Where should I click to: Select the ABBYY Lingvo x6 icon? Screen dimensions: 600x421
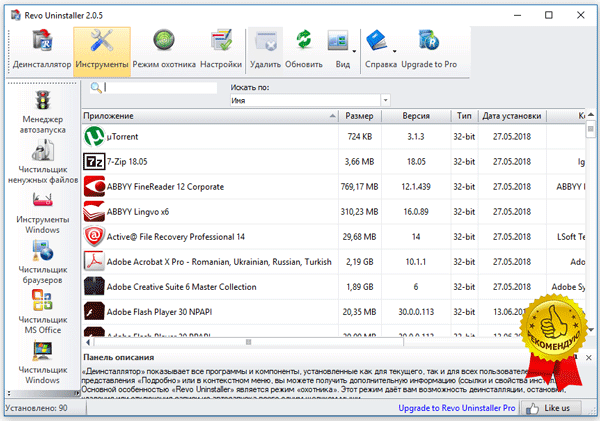(94, 212)
